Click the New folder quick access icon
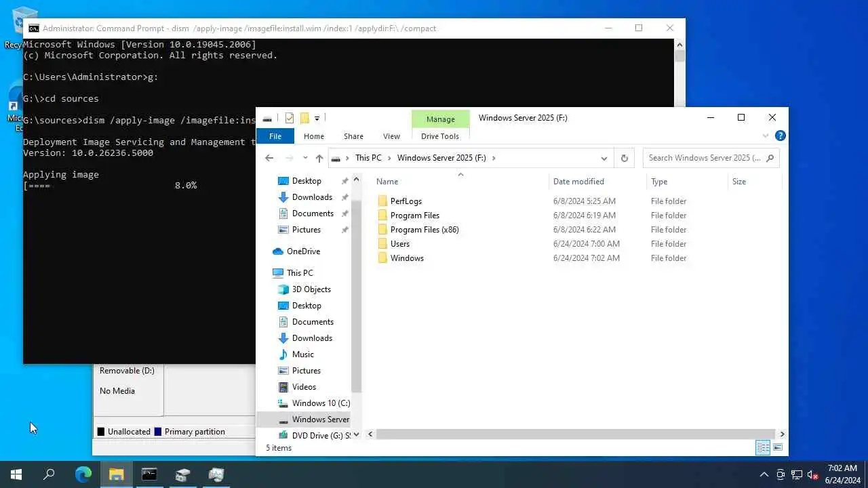This screenshot has width=868, height=488. pos(304,118)
